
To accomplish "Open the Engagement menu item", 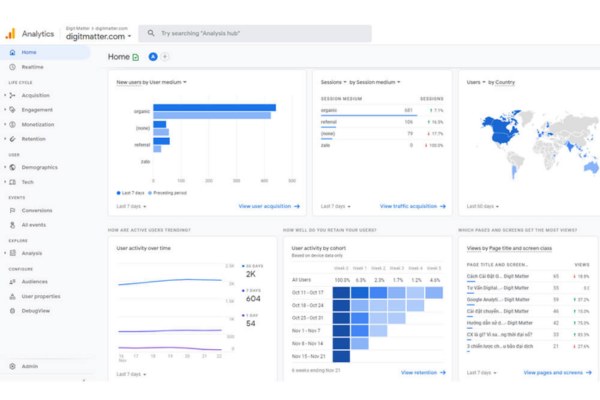I will [x=37, y=110].
